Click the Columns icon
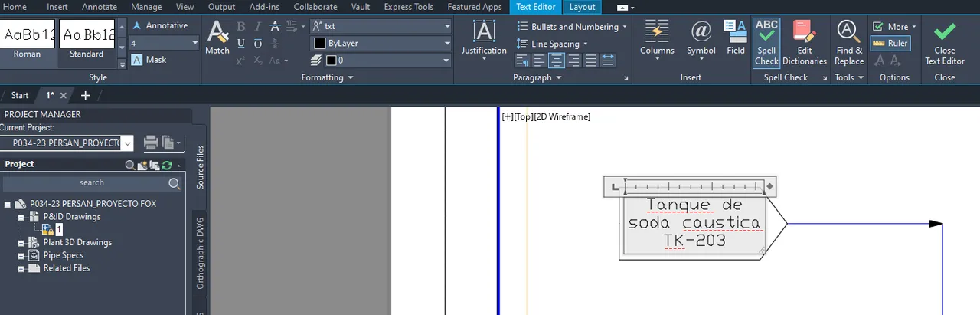The width and height of the screenshot is (980, 315). click(657, 38)
